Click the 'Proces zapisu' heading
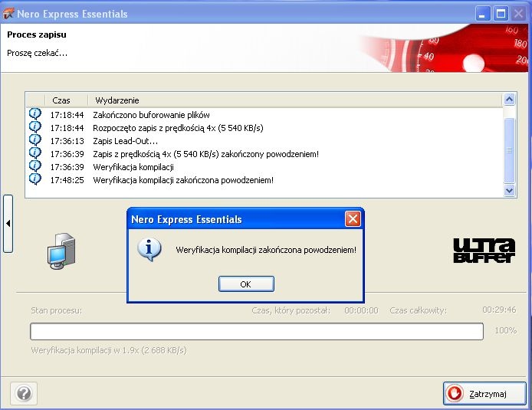The height and width of the screenshot is (410, 532). (x=37, y=34)
